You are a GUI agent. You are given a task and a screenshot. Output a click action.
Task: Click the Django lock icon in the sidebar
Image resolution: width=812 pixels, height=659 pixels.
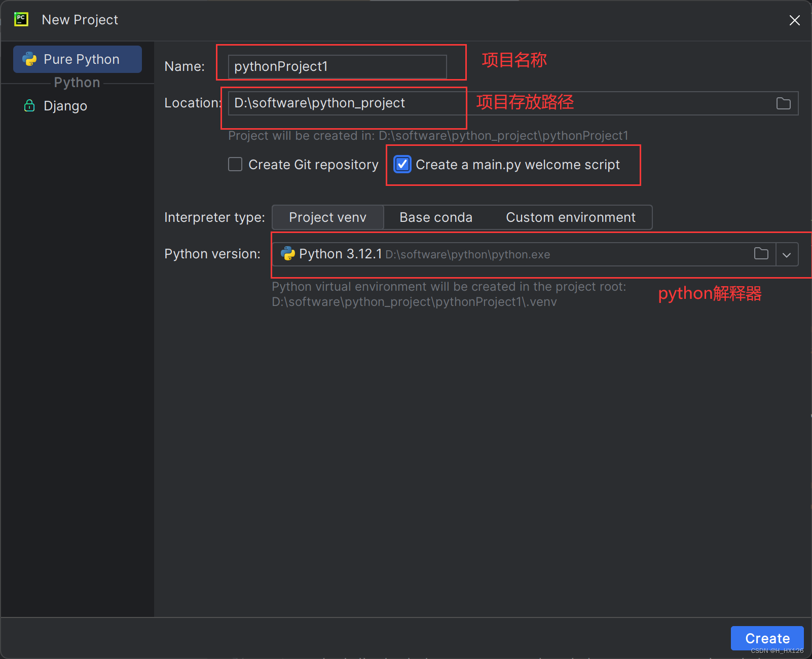(29, 105)
